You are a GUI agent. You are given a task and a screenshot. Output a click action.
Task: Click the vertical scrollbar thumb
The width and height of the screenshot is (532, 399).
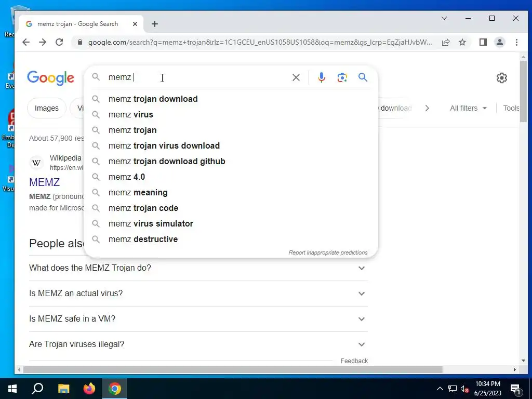523,91
